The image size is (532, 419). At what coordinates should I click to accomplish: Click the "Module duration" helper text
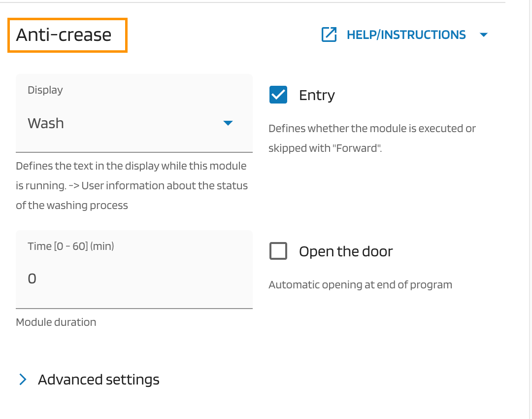[x=56, y=322]
